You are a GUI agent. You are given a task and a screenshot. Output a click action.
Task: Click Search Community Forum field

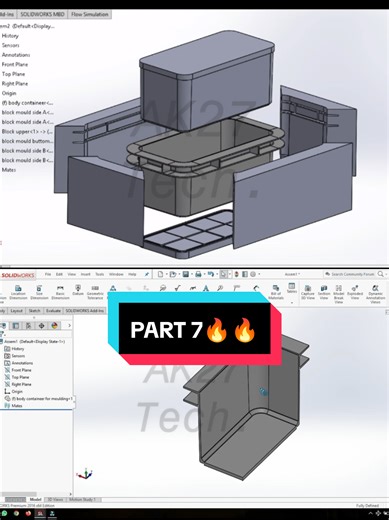[350, 274]
